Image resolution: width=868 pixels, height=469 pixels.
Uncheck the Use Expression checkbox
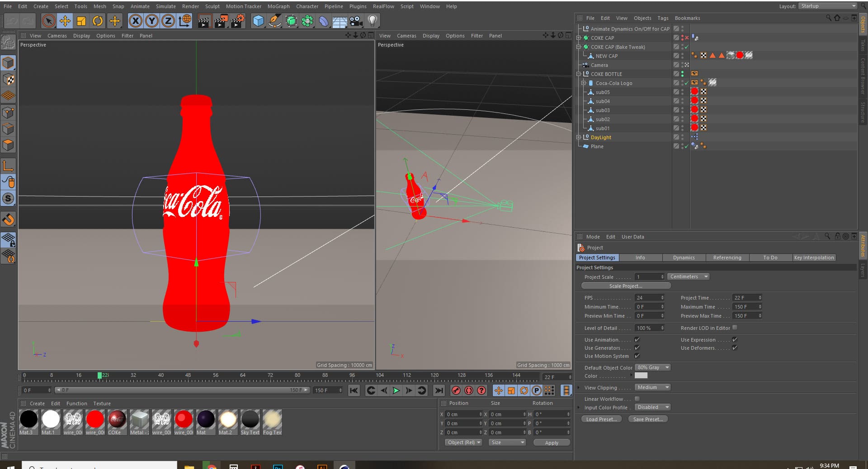[x=735, y=340]
